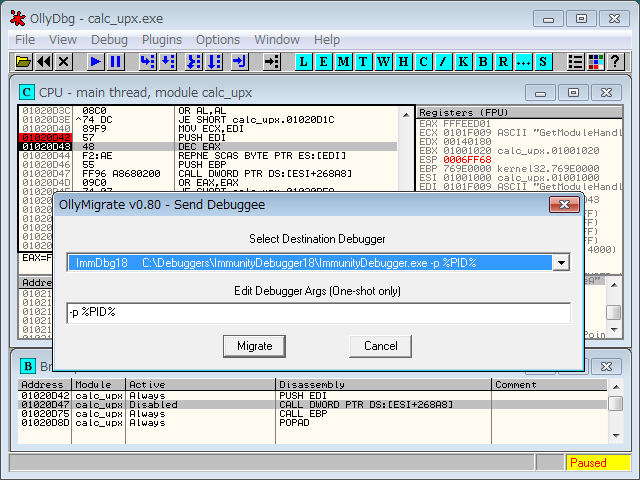Viewport: 640px width, 480px height.
Task: Click Active column header in Breakpoints table
Action: pos(200,384)
